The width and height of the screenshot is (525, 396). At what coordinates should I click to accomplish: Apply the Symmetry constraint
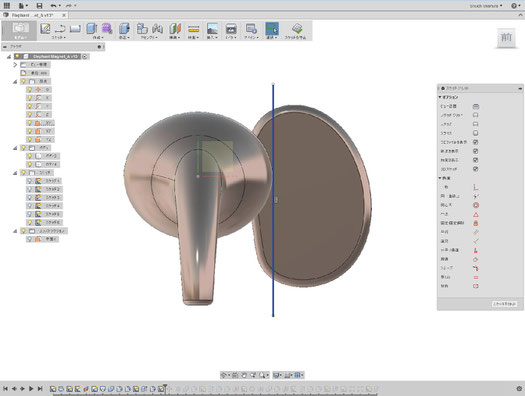pyautogui.click(x=475, y=286)
